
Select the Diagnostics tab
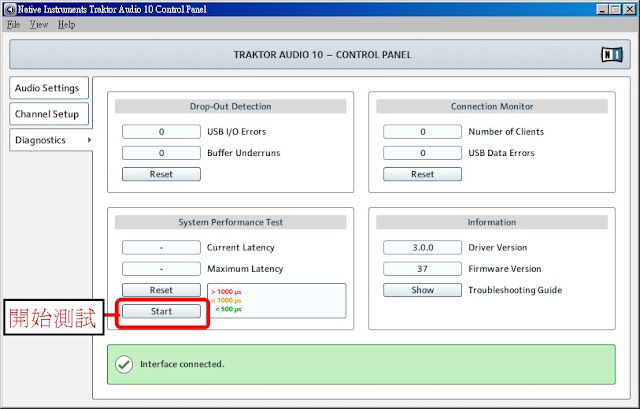(51, 140)
